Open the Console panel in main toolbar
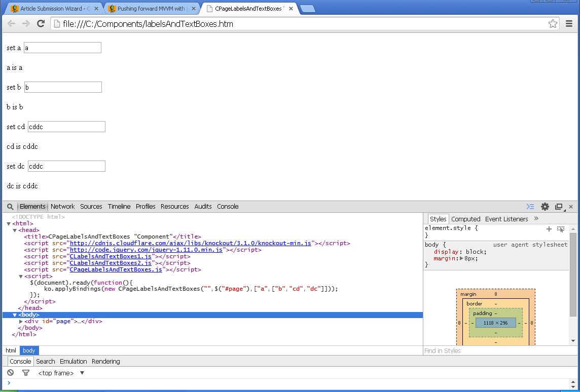The width and height of the screenshot is (580, 392). [228, 207]
